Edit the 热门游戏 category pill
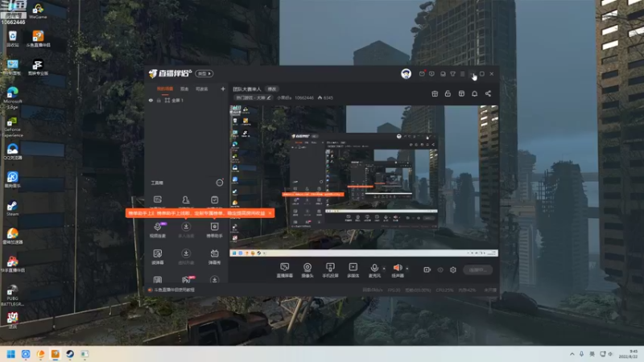Viewport: 644px width, 362px height. coord(254,97)
